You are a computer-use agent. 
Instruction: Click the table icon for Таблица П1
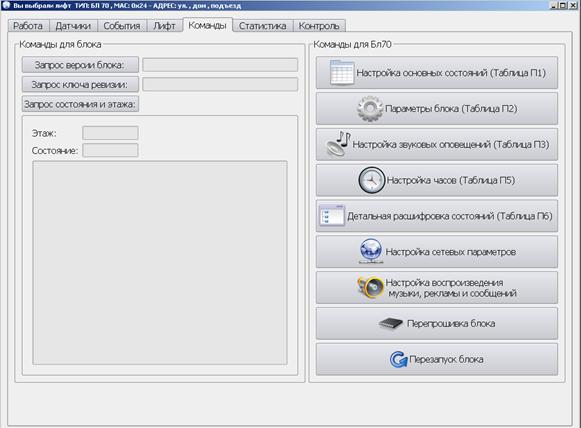pos(342,72)
